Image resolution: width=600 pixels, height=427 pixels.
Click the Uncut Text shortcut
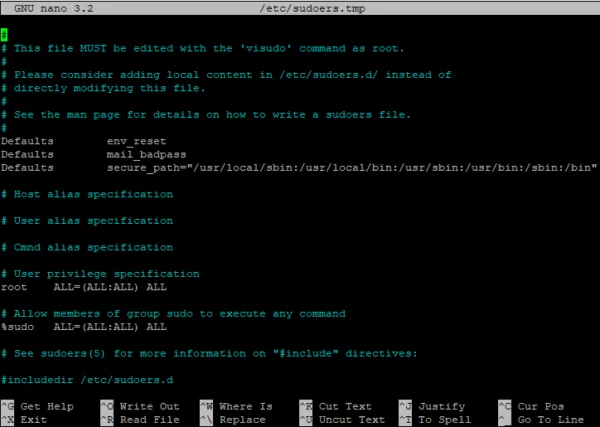click(x=351, y=420)
